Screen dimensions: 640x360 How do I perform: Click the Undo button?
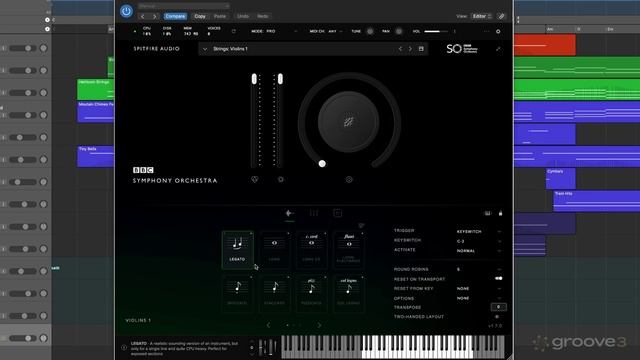pyautogui.click(x=243, y=16)
